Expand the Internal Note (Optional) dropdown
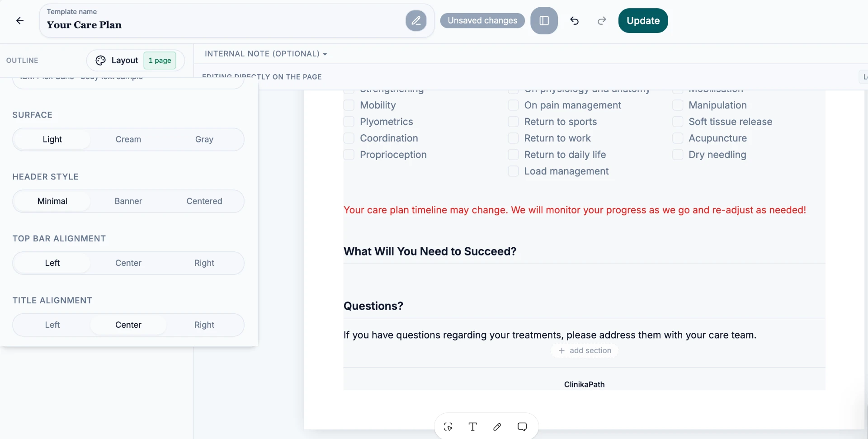 (266, 54)
